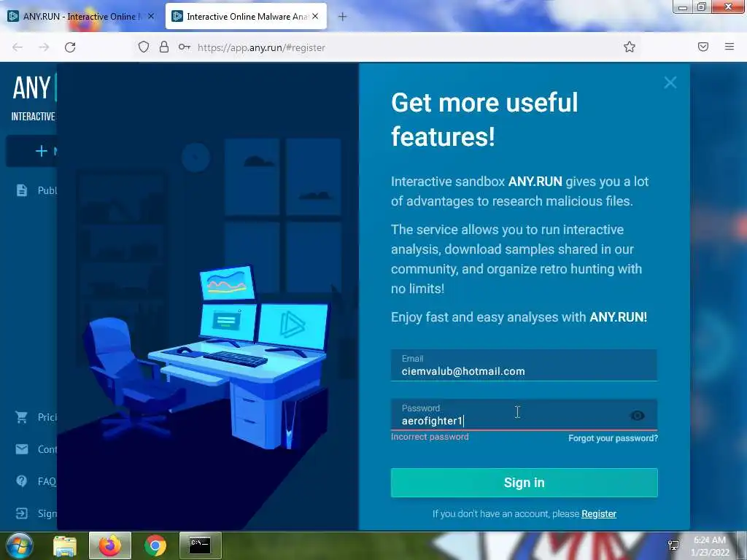Toggle password visibility eye icon
The width and height of the screenshot is (747, 560).
[637, 416]
